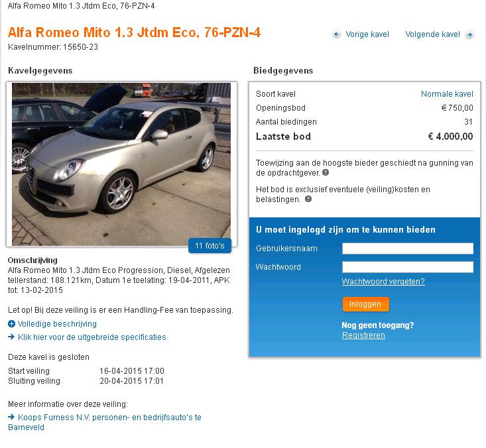Click the left arrow icon for previous lot
486x448 pixels.
(x=337, y=34)
